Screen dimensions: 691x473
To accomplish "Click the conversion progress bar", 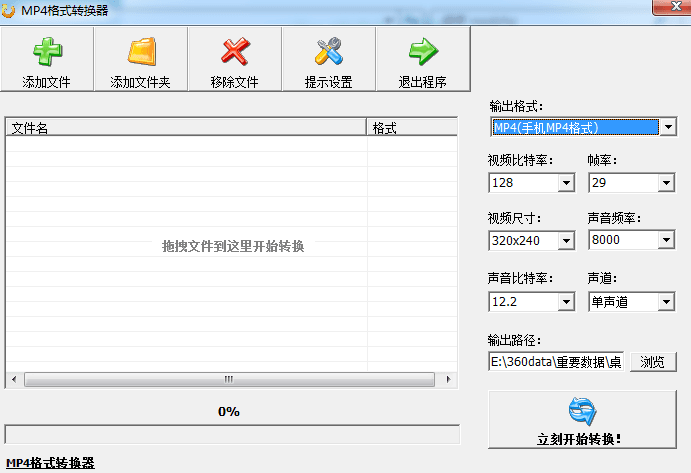I will pos(232,435).
